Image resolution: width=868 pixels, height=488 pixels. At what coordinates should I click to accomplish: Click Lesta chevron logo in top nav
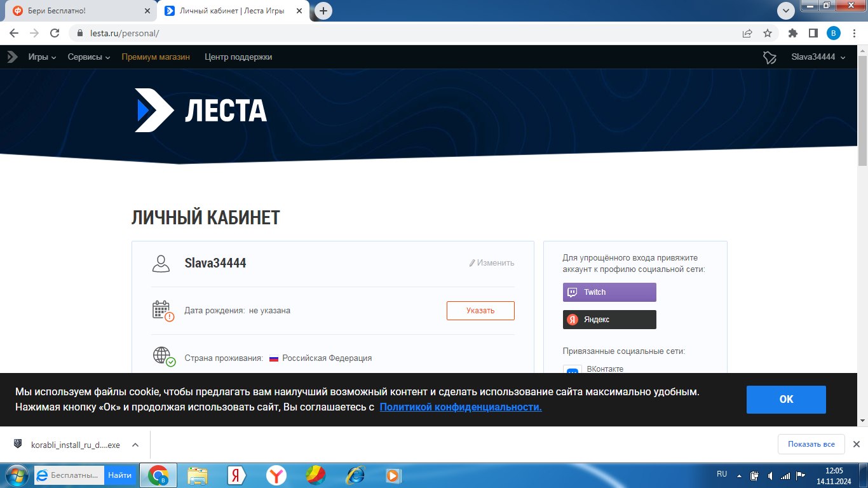[x=12, y=57]
